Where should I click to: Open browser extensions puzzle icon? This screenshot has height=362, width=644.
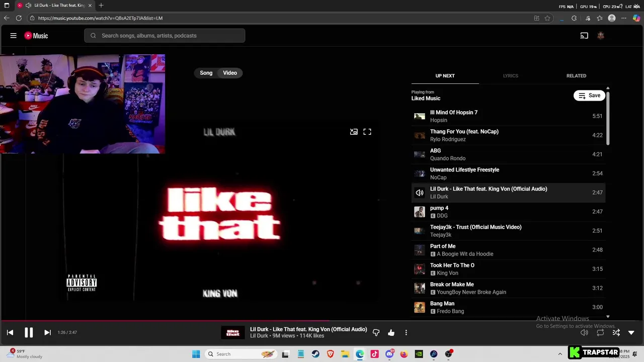coord(574,18)
